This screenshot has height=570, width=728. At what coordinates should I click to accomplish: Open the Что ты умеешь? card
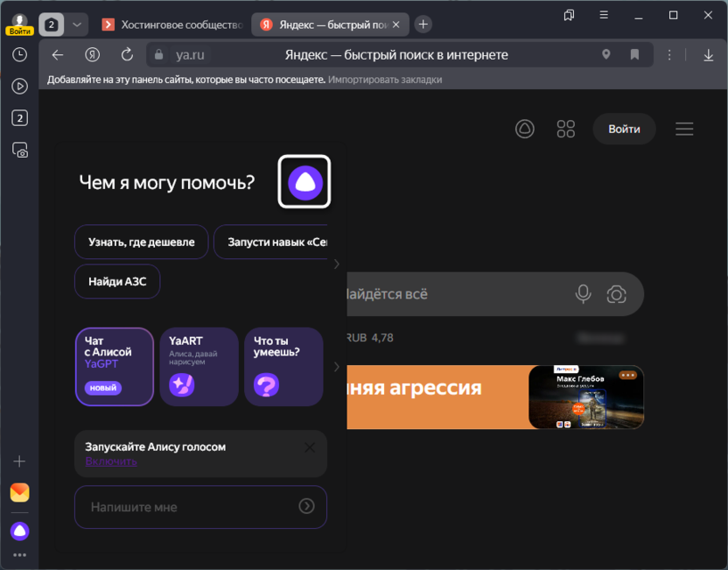[283, 367]
